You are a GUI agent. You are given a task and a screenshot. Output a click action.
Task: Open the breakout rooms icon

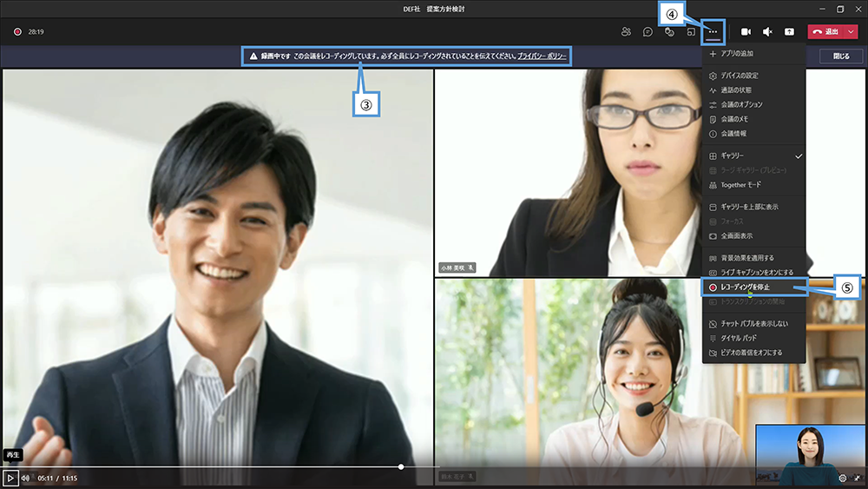[x=691, y=32]
